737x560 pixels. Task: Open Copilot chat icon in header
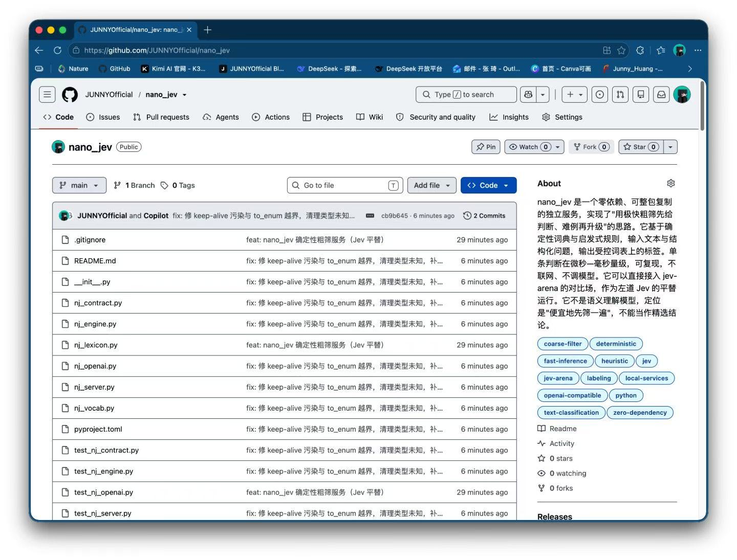coord(528,95)
